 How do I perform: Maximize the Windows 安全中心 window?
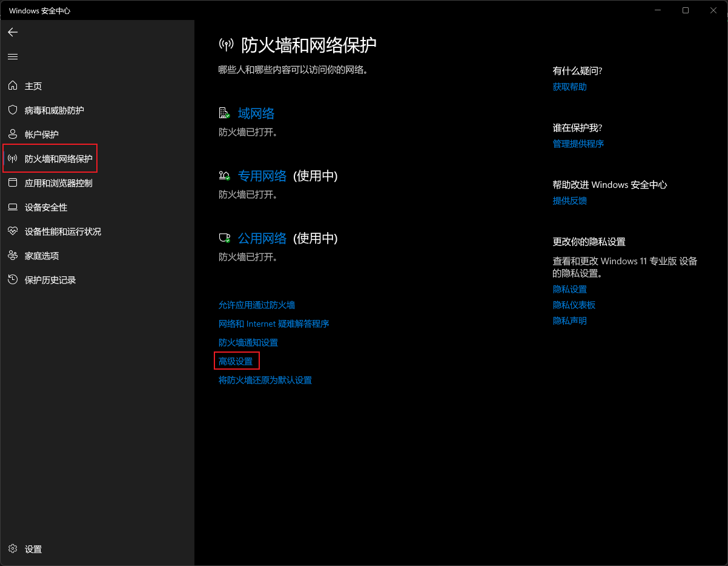[686, 10]
